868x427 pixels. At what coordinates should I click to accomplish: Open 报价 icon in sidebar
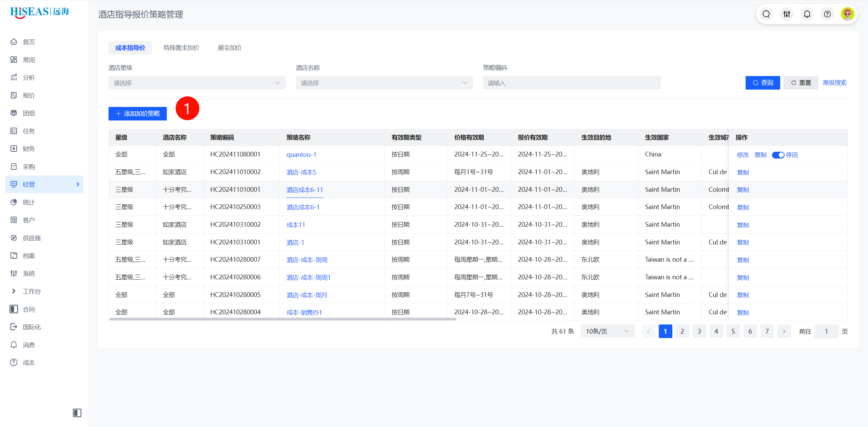click(x=14, y=95)
